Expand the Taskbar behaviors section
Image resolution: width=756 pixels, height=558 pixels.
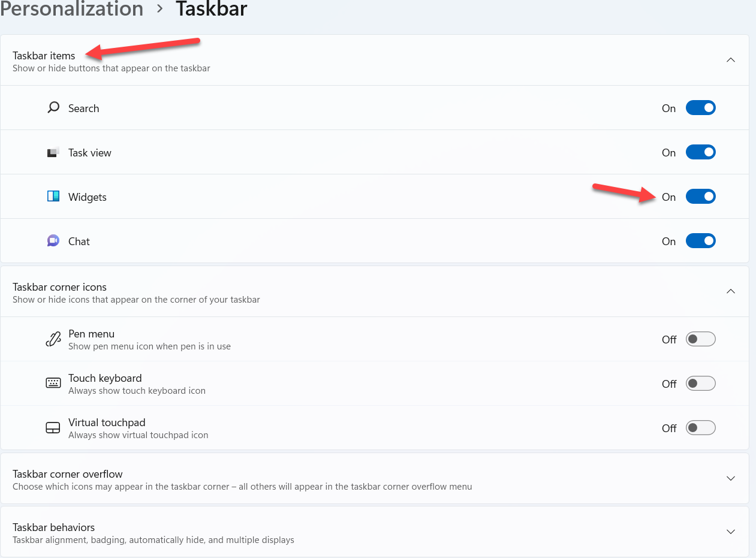click(x=730, y=532)
